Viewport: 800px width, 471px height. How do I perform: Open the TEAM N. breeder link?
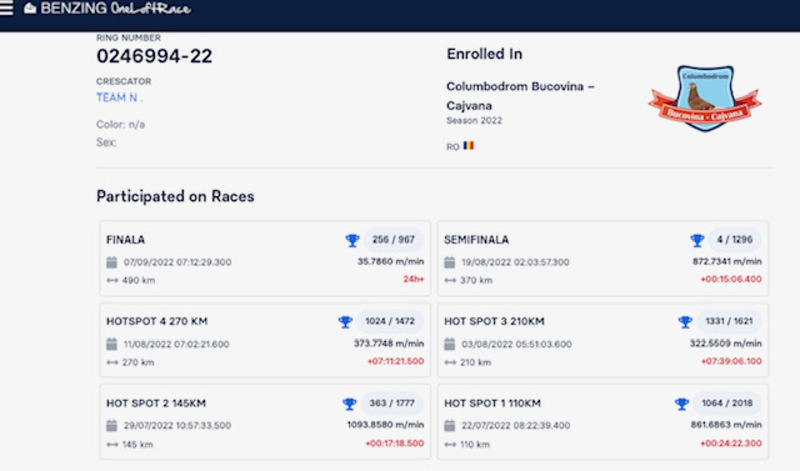[x=119, y=97]
